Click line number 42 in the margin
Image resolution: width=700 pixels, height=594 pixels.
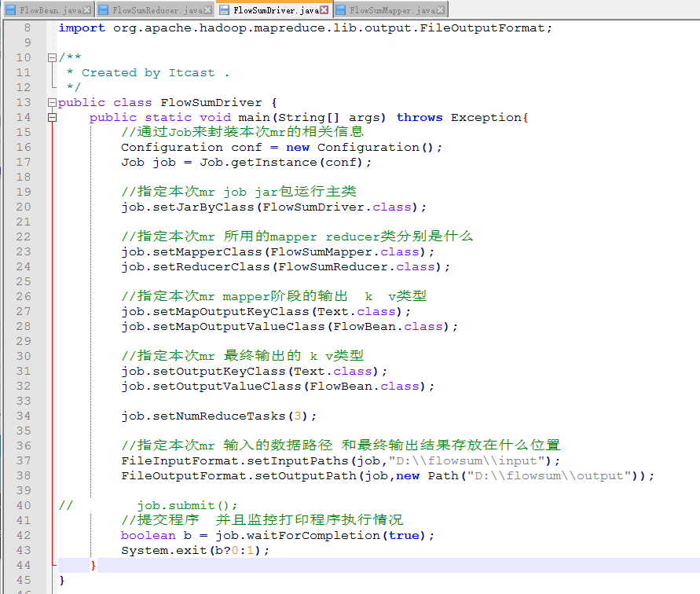tap(24, 535)
